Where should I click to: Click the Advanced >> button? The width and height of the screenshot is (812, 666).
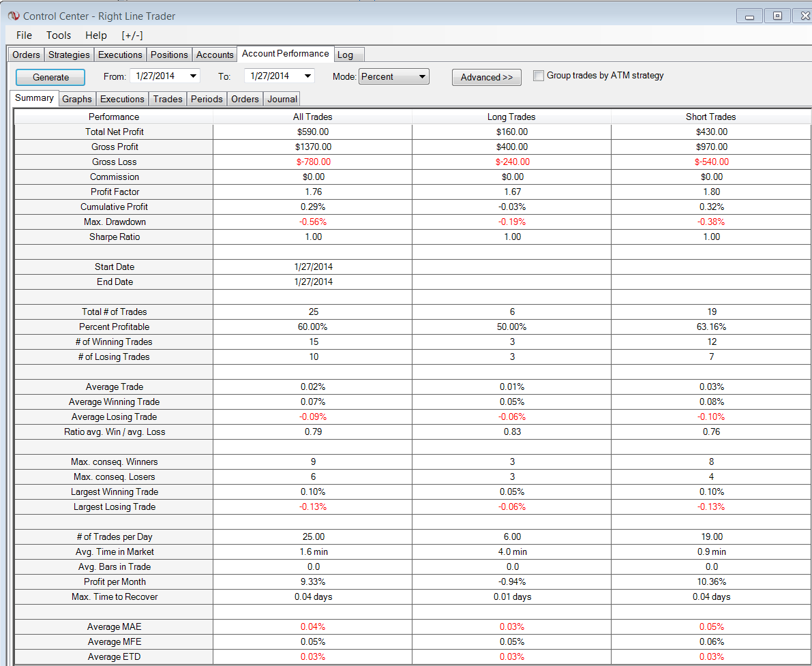pos(487,77)
